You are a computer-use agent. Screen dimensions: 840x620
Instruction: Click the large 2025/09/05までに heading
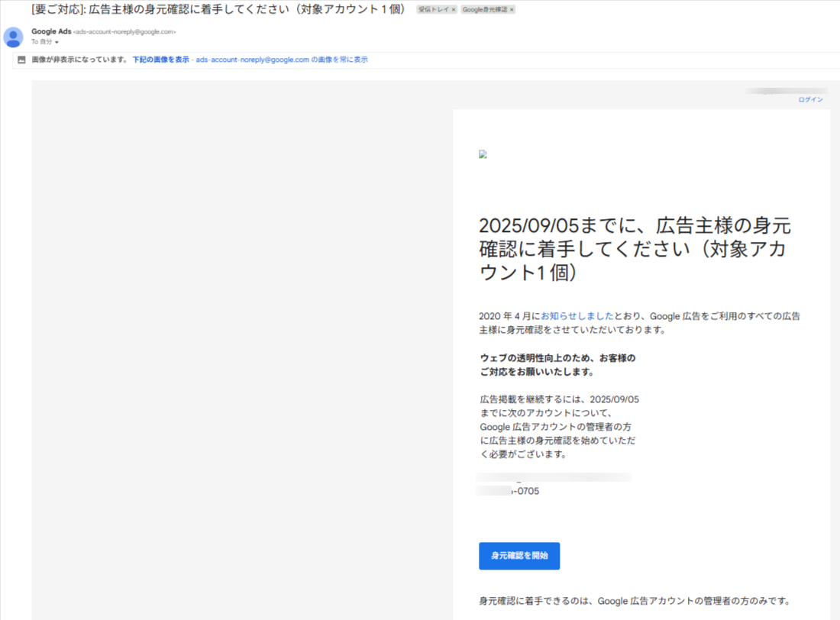pos(634,249)
